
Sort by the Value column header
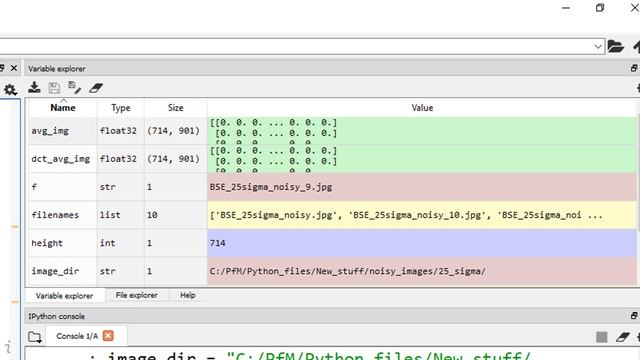tap(422, 108)
